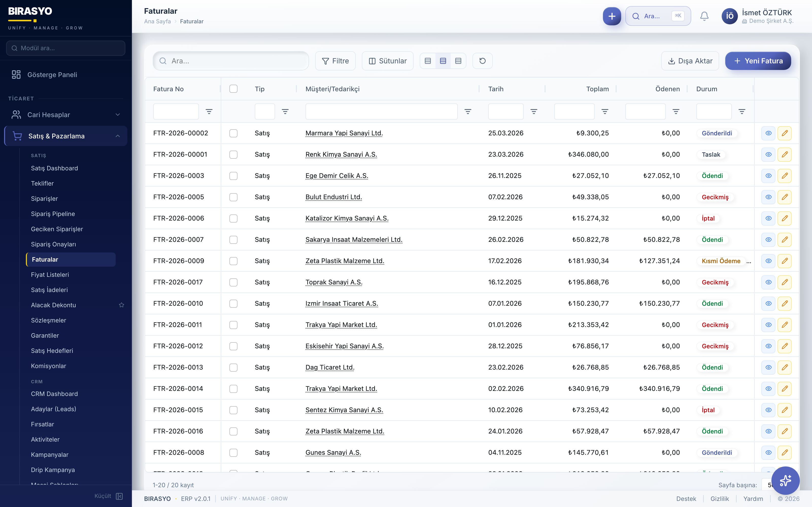The image size is (812, 507).
Task: View invoice FTR-2026-0009 with eye icon
Action: click(x=768, y=261)
